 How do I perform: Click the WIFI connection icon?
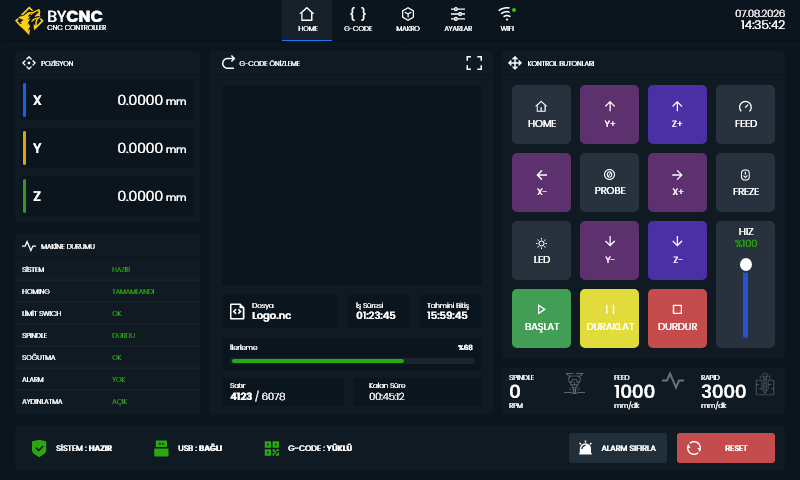point(507,19)
